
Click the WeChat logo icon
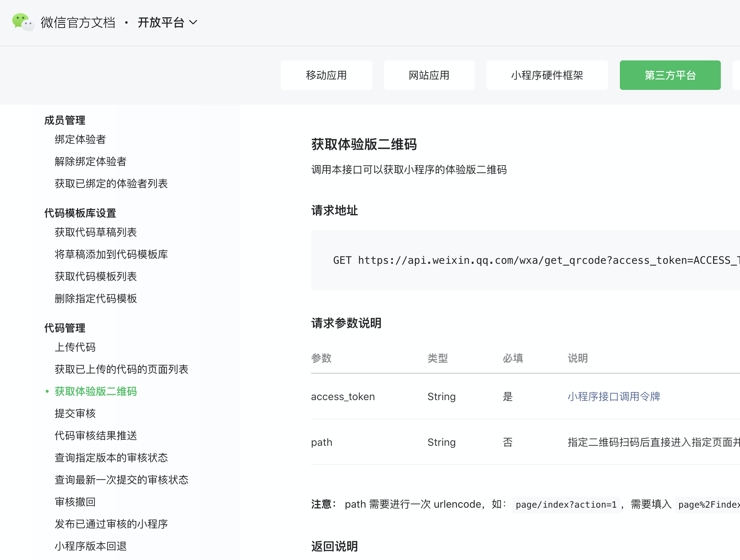pos(23,22)
